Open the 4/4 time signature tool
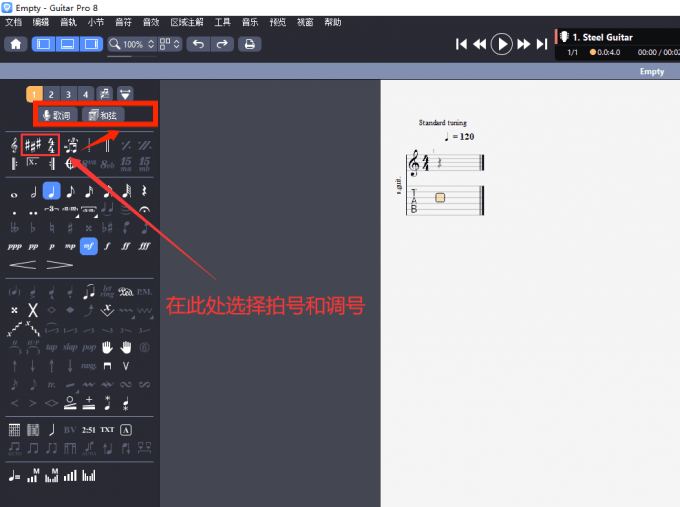The width and height of the screenshot is (680, 507). click(52, 145)
